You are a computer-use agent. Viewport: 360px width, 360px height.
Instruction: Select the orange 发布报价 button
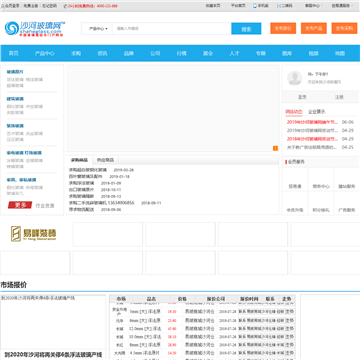[x=283, y=28]
